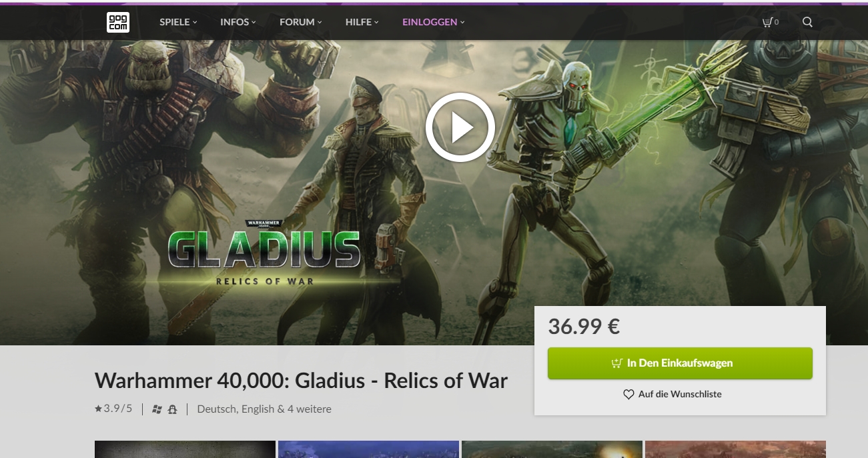Expand the SPIELE menu
Viewport: 868px width, 458px height.
(x=178, y=22)
